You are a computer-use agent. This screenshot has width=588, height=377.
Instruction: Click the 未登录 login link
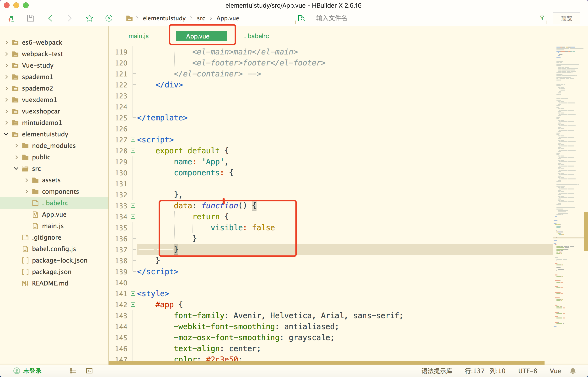tap(32, 371)
